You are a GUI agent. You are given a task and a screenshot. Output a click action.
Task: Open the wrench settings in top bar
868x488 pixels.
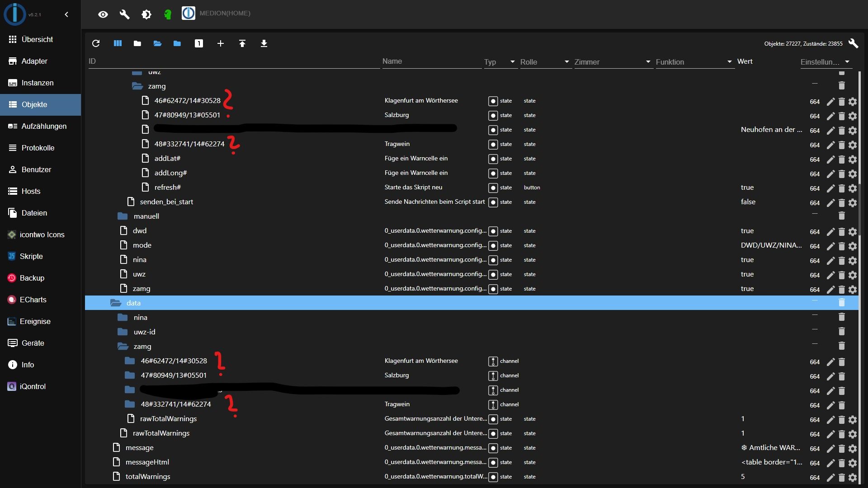(x=125, y=14)
